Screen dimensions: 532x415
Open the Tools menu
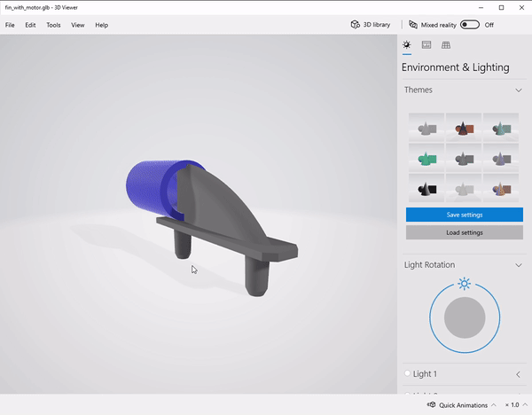click(x=53, y=25)
